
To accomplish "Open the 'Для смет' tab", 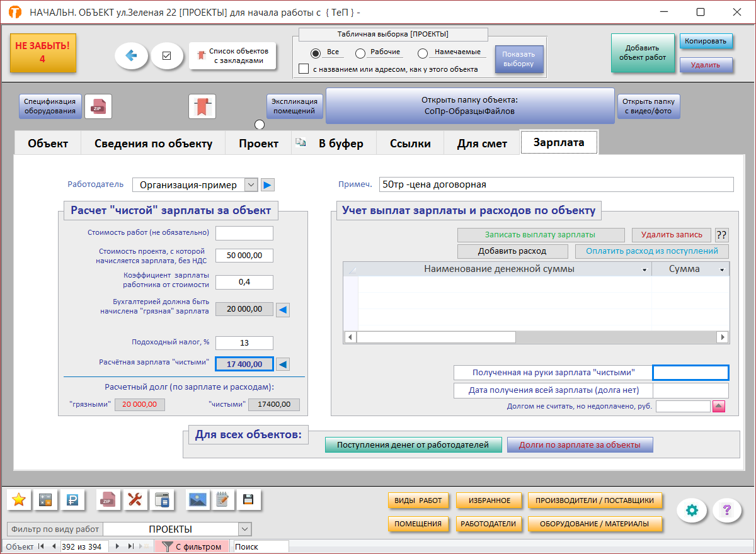I will [482, 143].
